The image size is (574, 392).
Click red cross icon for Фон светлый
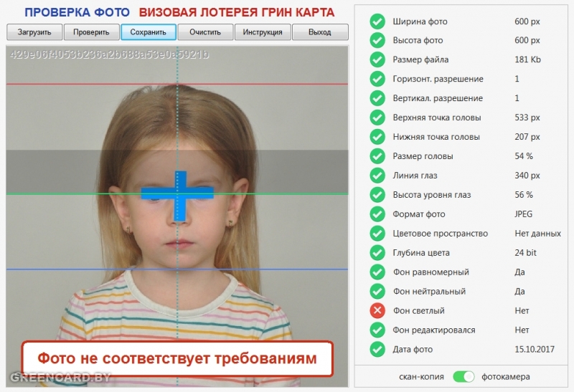pos(377,311)
